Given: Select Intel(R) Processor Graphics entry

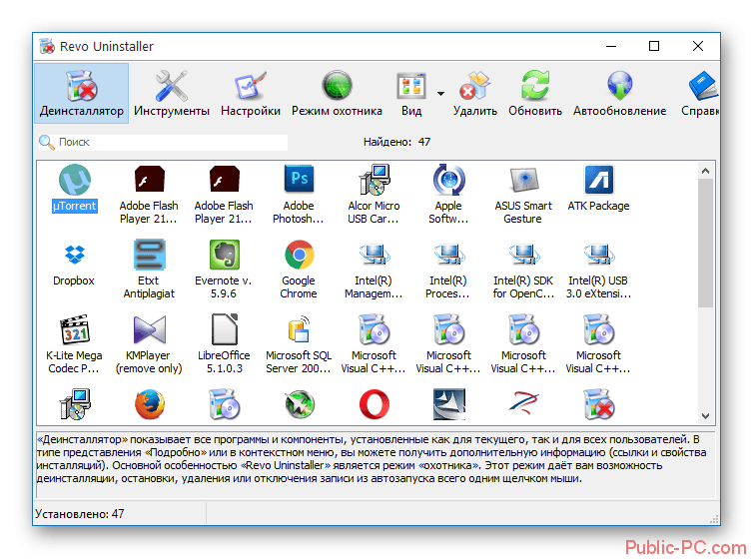Looking at the screenshot, I should click(x=448, y=270).
